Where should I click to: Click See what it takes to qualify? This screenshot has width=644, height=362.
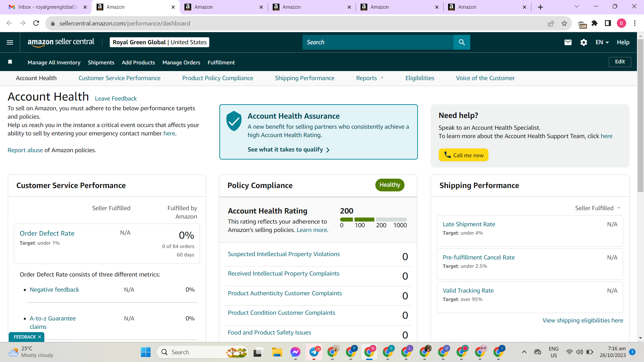[289, 149]
